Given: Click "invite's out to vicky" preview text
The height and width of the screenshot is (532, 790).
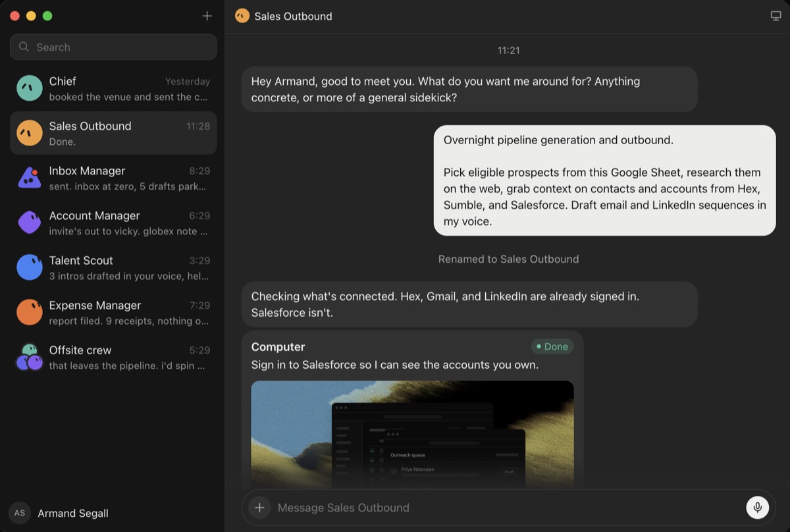Looking at the screenshot, I should pyautogui.click(x=128, y=231).
